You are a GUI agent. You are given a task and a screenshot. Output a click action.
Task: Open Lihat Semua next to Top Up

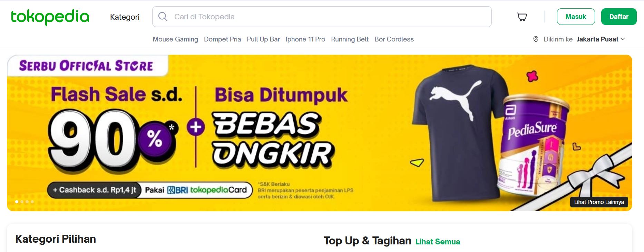[x=438, y=242]
